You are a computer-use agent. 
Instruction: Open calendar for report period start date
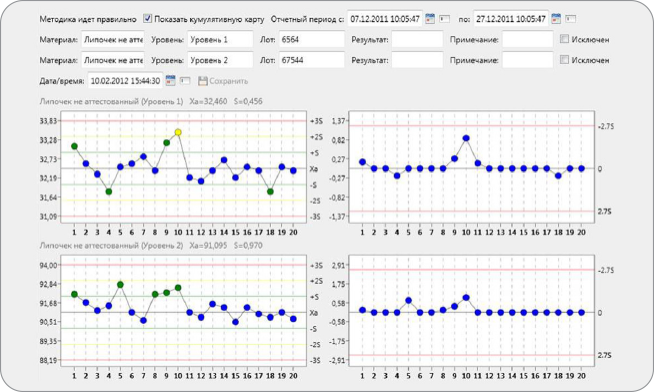tap(430, 19)
